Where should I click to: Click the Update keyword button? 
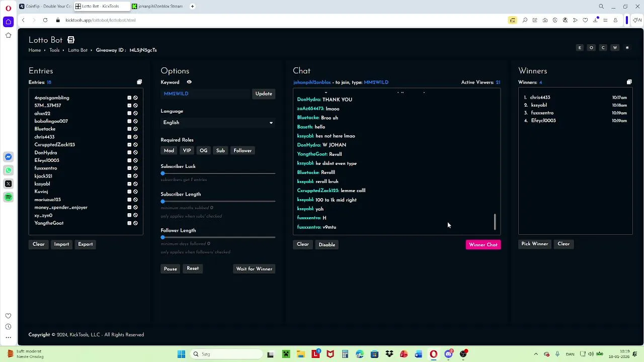264,94
